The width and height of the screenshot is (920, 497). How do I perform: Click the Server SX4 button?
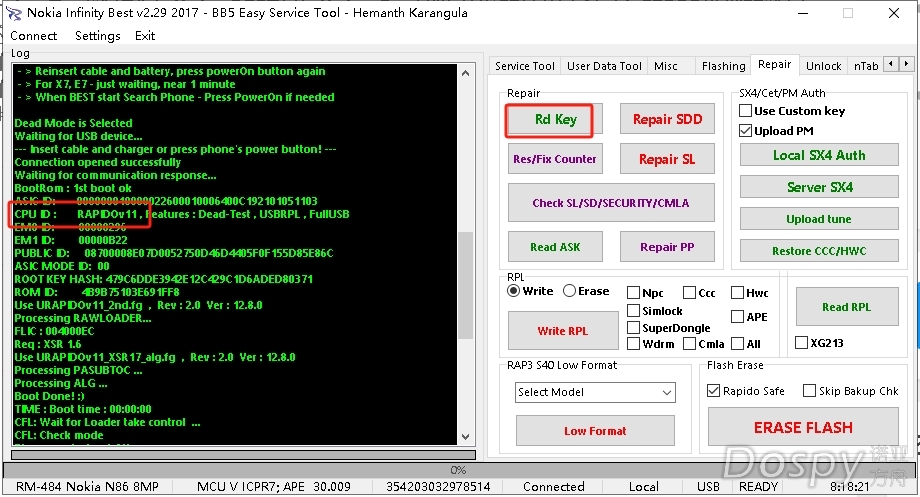coord(819,187)
